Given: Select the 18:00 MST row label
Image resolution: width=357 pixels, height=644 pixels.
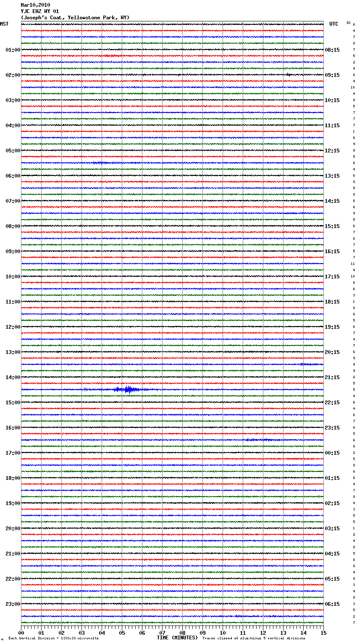Looking at the screenshot, I should pyautogui.click(x=13, y=478).
